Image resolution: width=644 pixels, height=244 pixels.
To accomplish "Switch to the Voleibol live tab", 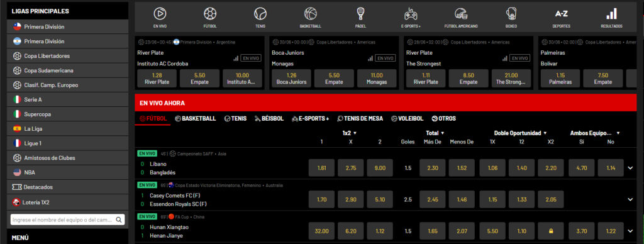I will [x=407, y=118].
